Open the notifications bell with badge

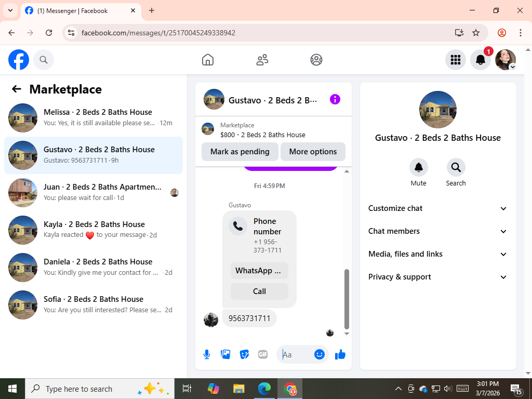click(481, 60)
